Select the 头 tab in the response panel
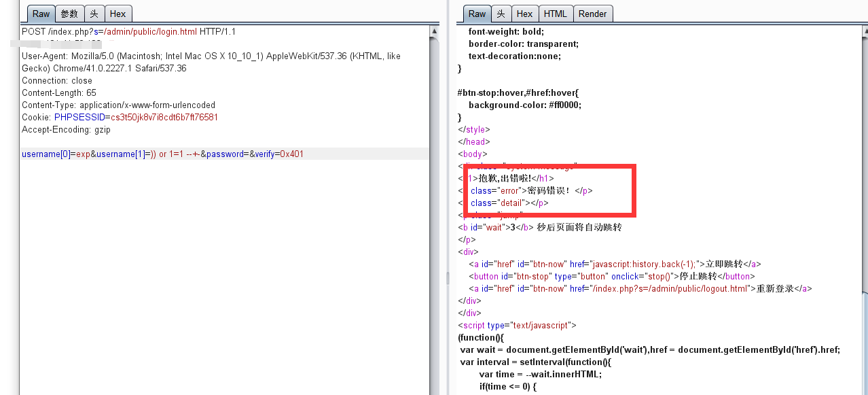The width and height of the screenshot is (868, 395). coord(501,13)
